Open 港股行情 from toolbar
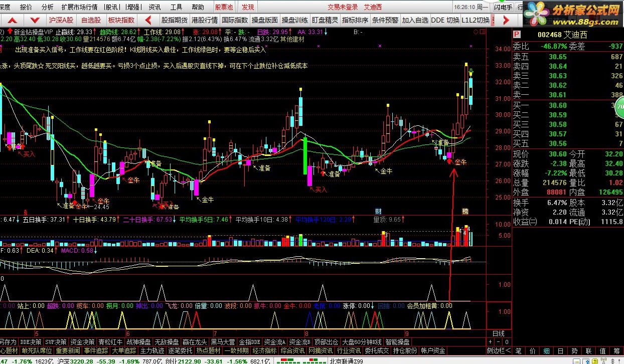Image resolution: width=624 pixels, height=364 pixels. [204, 20]
